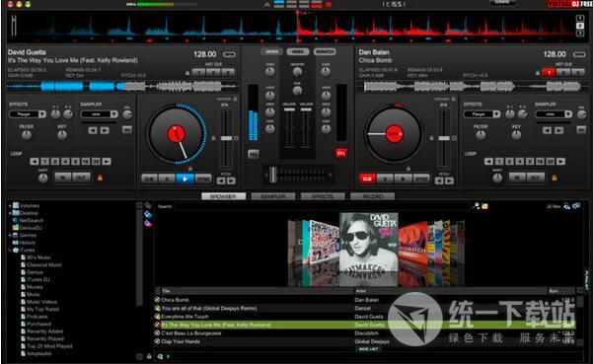Image resolution: width=593 pixels, height=364 pixels.
Task: Toggle red PFL on right channel
Action: [341, 154]
